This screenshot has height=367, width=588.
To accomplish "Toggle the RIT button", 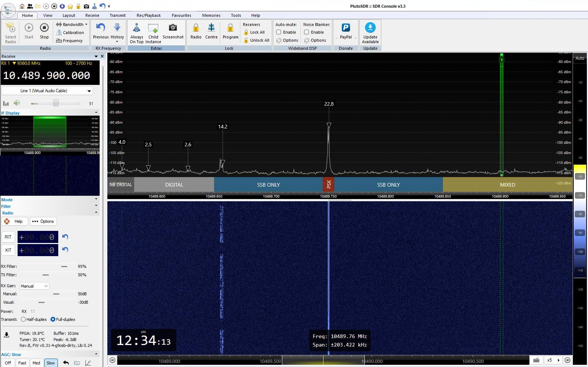I will 8,237.
